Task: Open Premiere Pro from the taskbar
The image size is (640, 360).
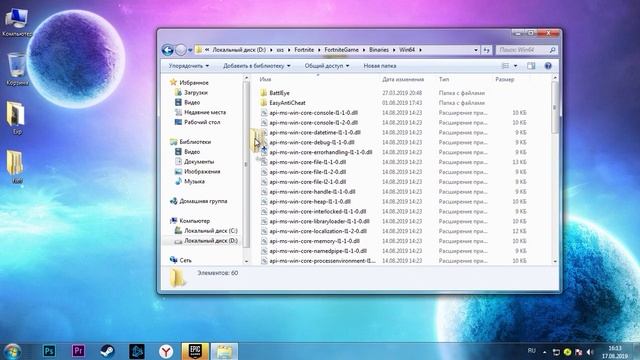Action: tap(78, 351)
